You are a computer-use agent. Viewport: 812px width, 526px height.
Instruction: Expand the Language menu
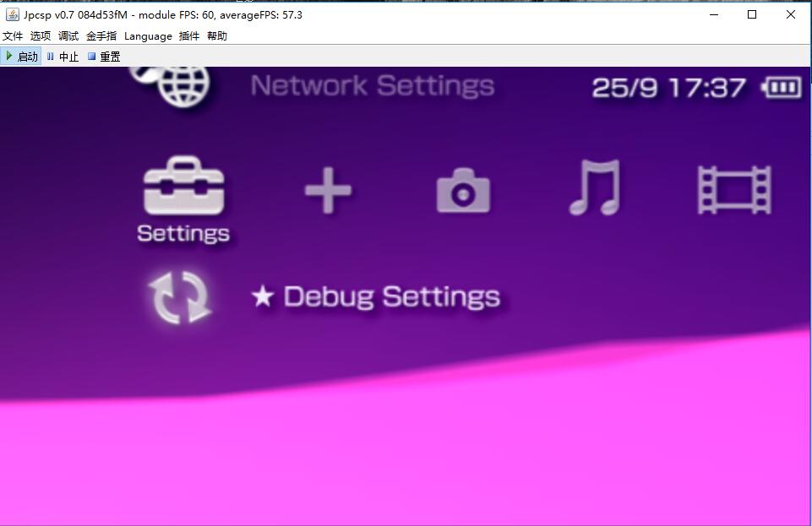(148, 36)
